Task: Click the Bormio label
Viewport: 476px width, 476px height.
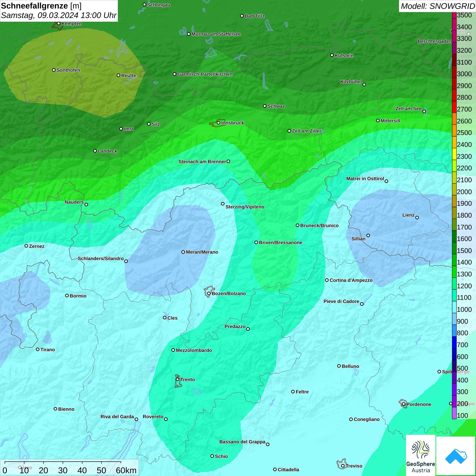Action: pyautogui.click(x=78, y=296)
